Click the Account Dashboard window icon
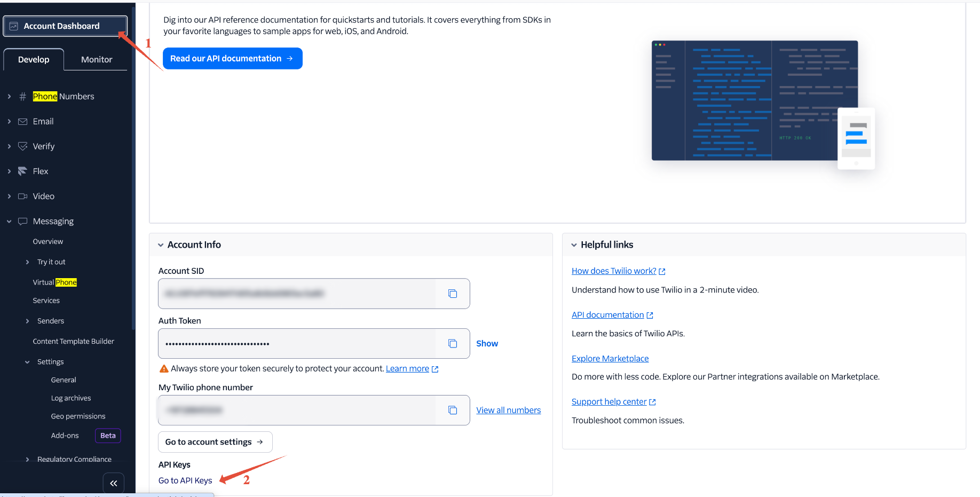The height and width of the screenshot is (497, 980). pos(14,26)
